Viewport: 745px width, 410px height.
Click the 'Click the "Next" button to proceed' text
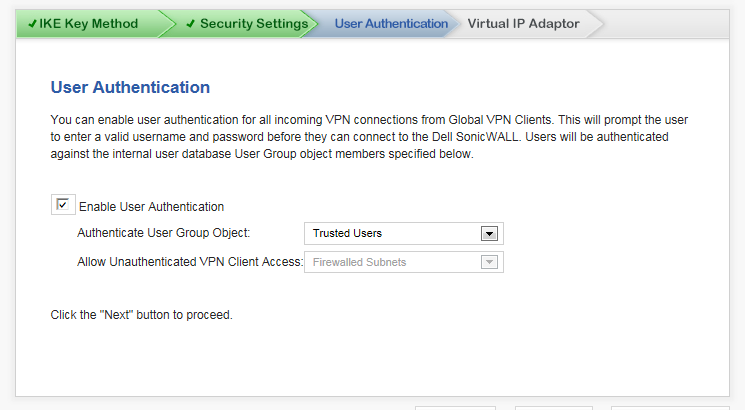142,315
